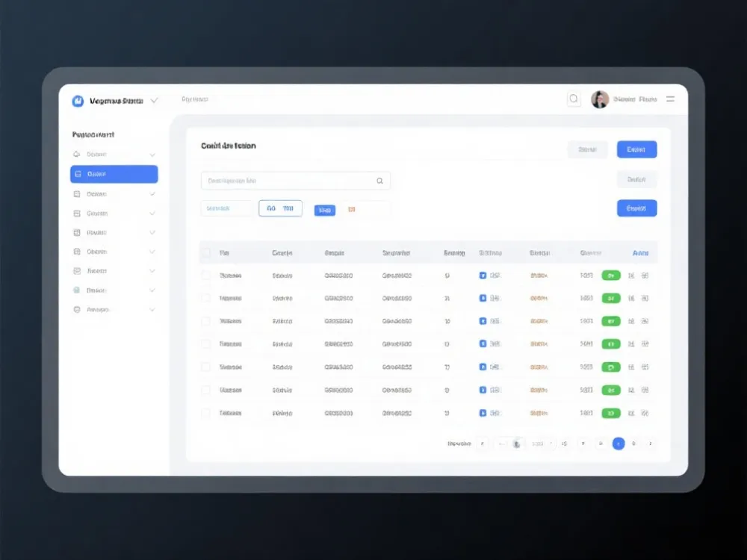Viewport: 747px width, 560px height.
Task: Click the grey button left of the top blue button
Action: point(587,149)
